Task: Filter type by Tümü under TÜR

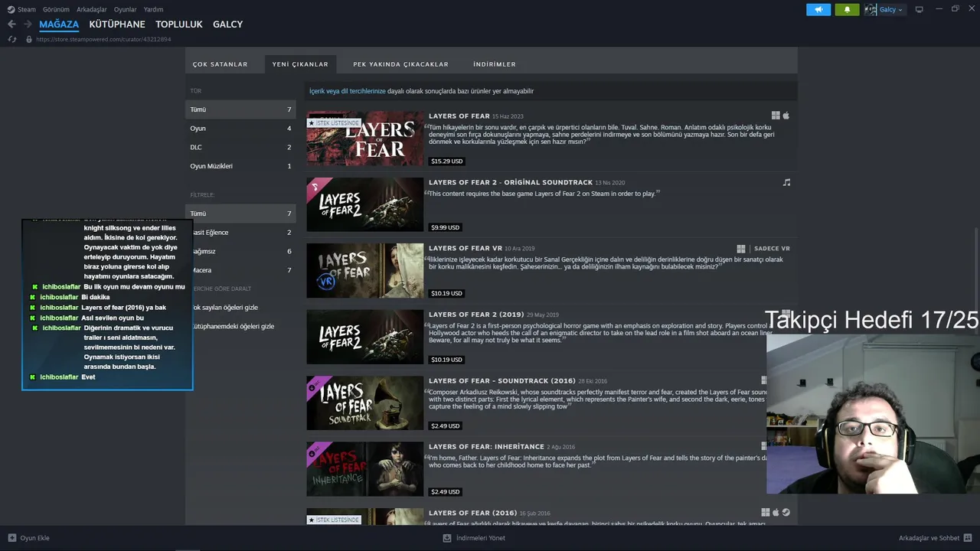Action: [x=240, y=109]
